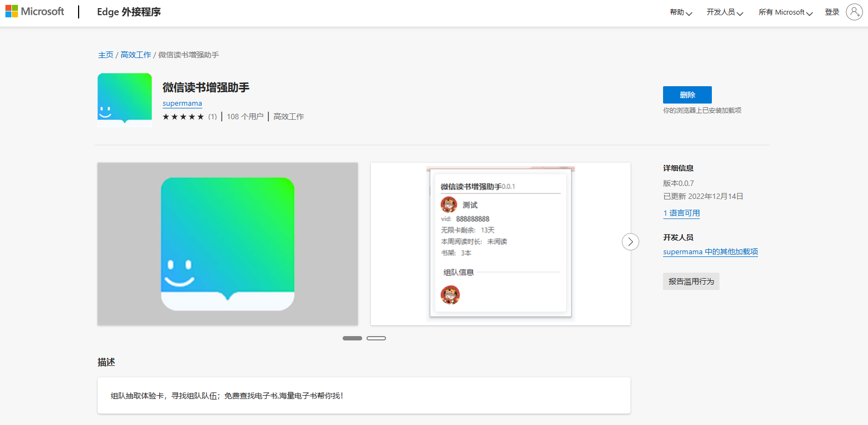Go to 主页 breadcrumb
Viewport: 868px width, 425px height.
click(106, 55)
